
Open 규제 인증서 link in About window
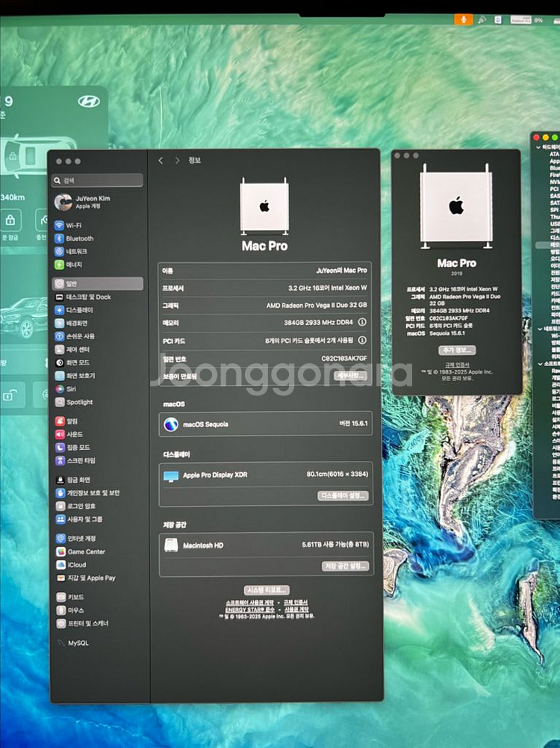pyautogui.click(x=456, y=365)
